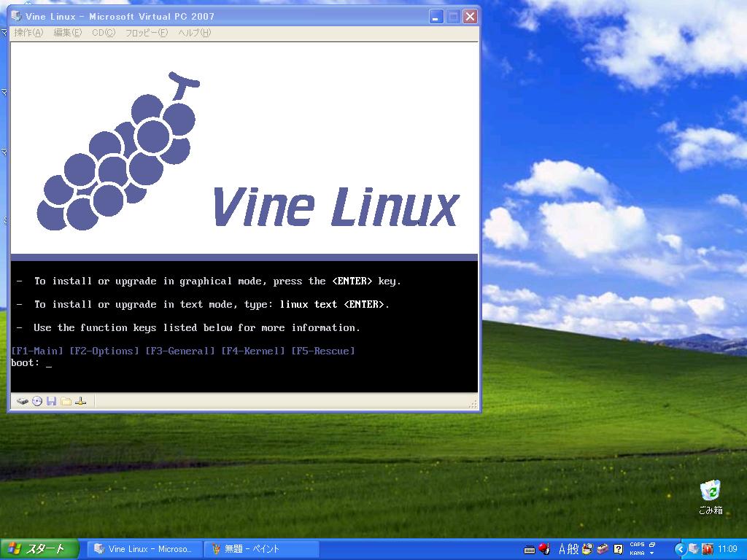Screen dimensions: 747x560
Task: Open the IME toolbox icon in language bar
Action: 603,549
